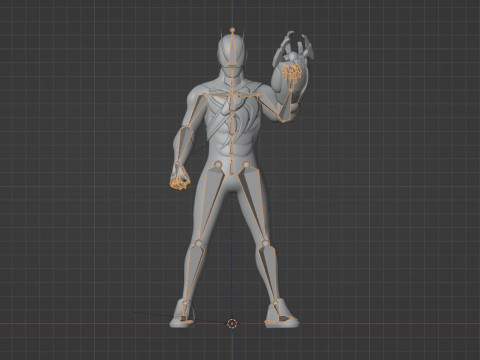Select the shin bone on the screen-right leg
The width and height of the screenshot is (480, 360).
[269, 272]
